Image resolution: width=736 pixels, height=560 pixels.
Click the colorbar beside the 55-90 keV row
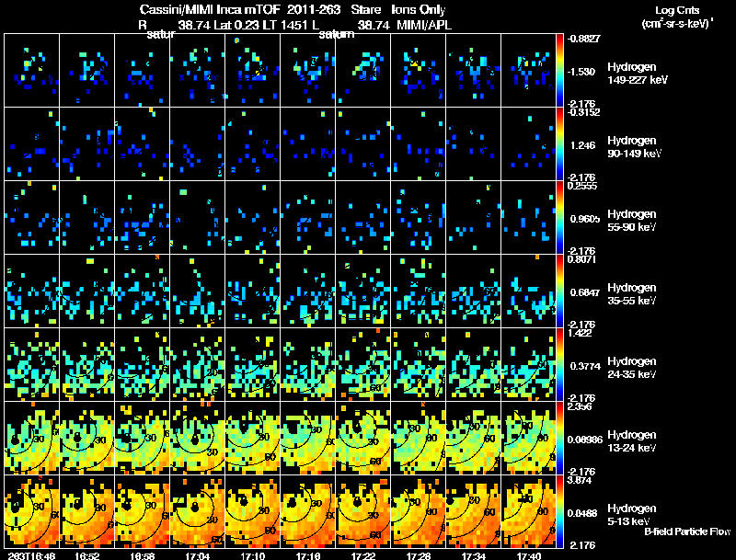[x=559, y=218]
